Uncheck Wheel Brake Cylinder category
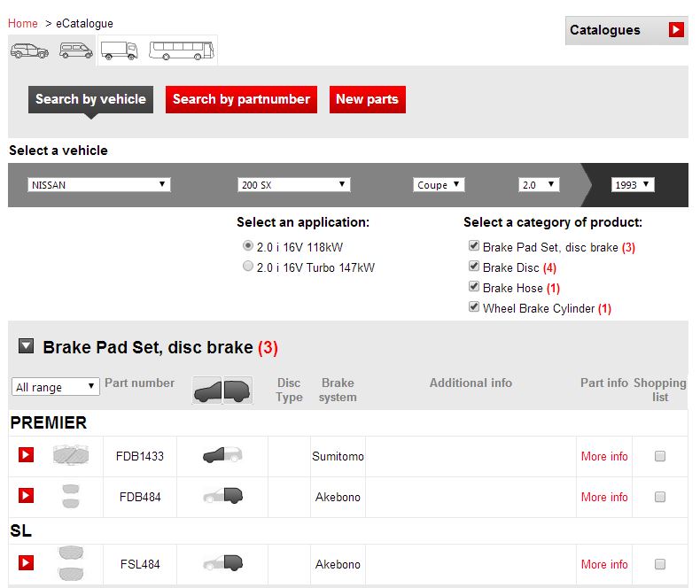Screen dimensions: 700x588 pyautogui.click(x=474, y=308)
